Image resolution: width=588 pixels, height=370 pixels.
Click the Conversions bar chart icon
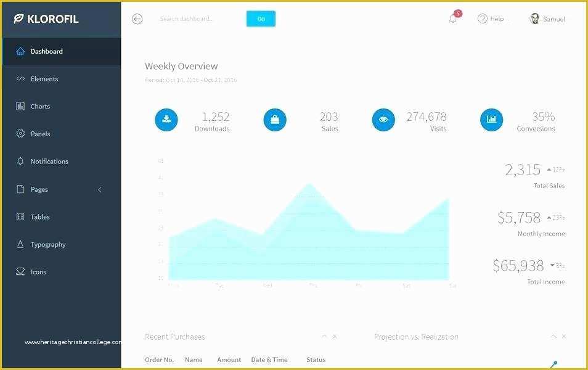tap(492, 120)
